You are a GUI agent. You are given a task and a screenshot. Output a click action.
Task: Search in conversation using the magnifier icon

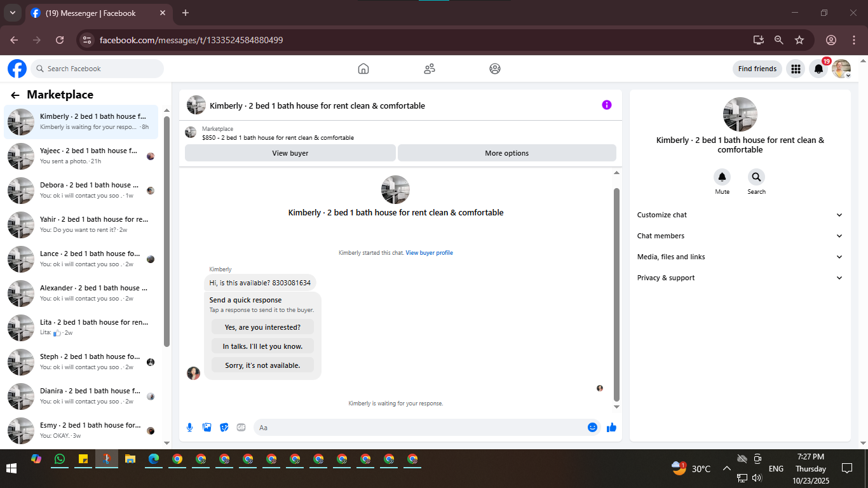click(x=756, y=177)
